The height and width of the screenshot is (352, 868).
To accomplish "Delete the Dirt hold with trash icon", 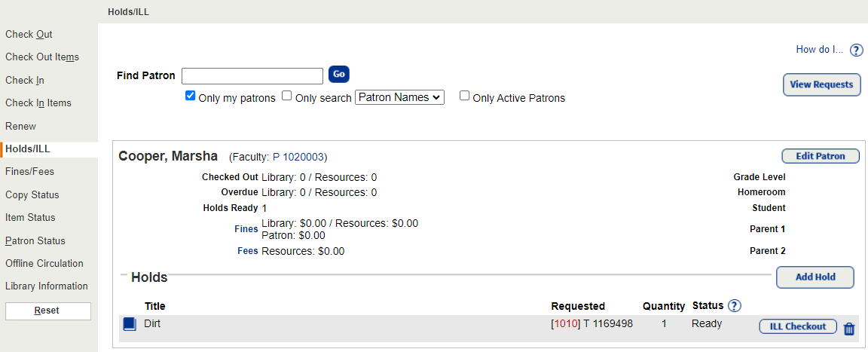I will pyautogui.click(x=849, y=329).
